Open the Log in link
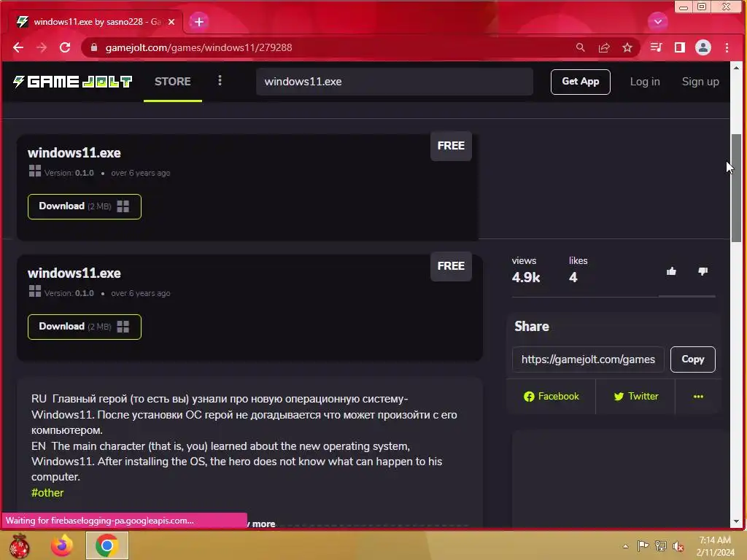The height and width of the screenshot is (560, 747). pos(645,82)
